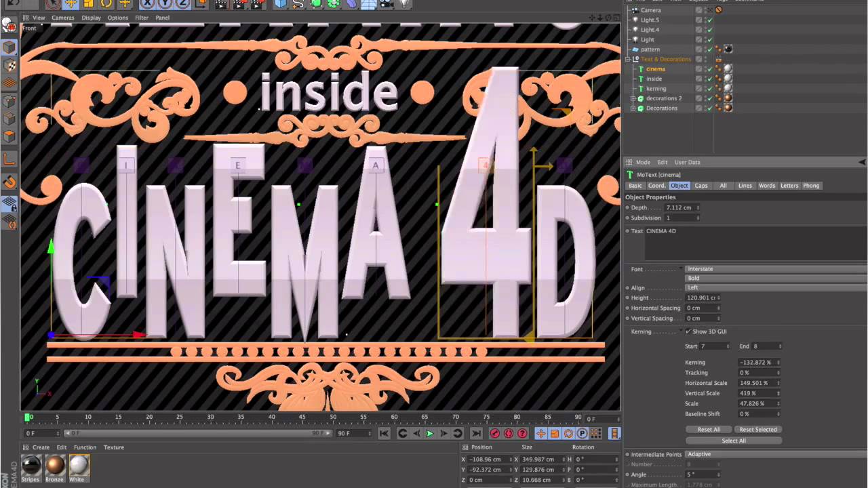Image resolution: width=868 pixels, height=488 pixels.
Task: Select the kerning object in Object Manager
Action: (656, 89)
